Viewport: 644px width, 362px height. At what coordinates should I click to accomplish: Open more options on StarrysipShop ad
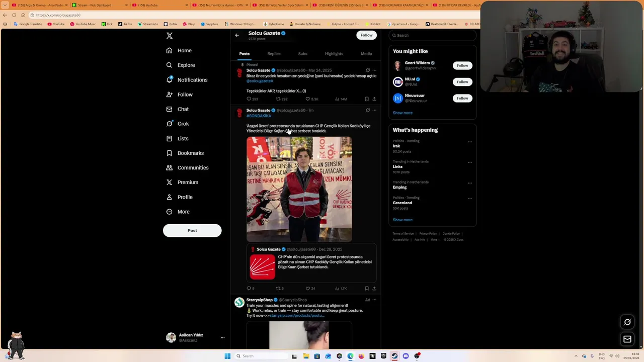pos(374,300)
